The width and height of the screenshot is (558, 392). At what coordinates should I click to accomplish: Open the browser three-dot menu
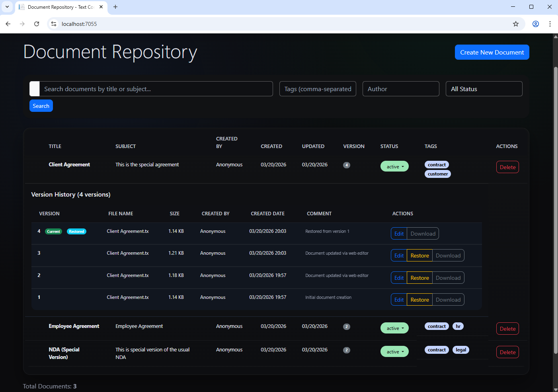point(550,24)
